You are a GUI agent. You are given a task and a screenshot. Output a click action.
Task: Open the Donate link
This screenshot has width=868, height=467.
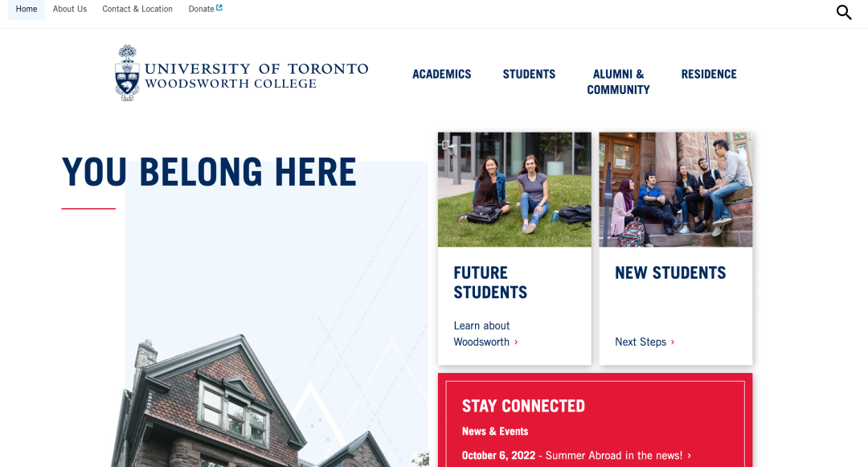pos(202,9)
